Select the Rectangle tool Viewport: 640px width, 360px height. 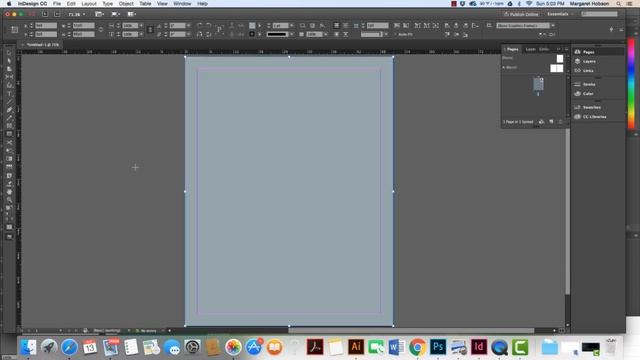point(9,134)
